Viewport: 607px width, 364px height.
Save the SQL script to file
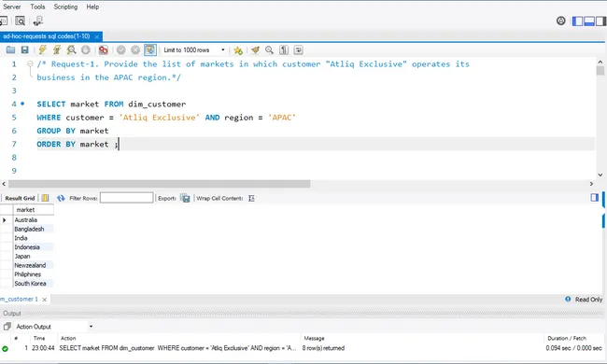[25, 49]
